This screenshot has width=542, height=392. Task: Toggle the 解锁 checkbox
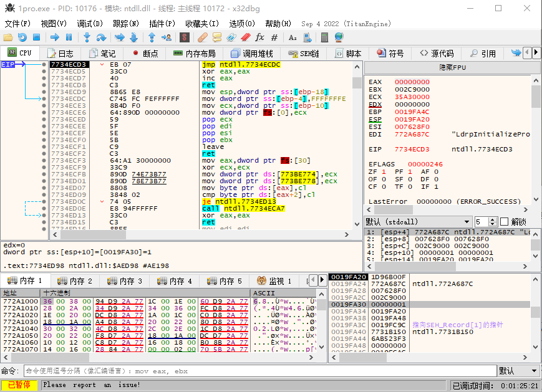505,222
